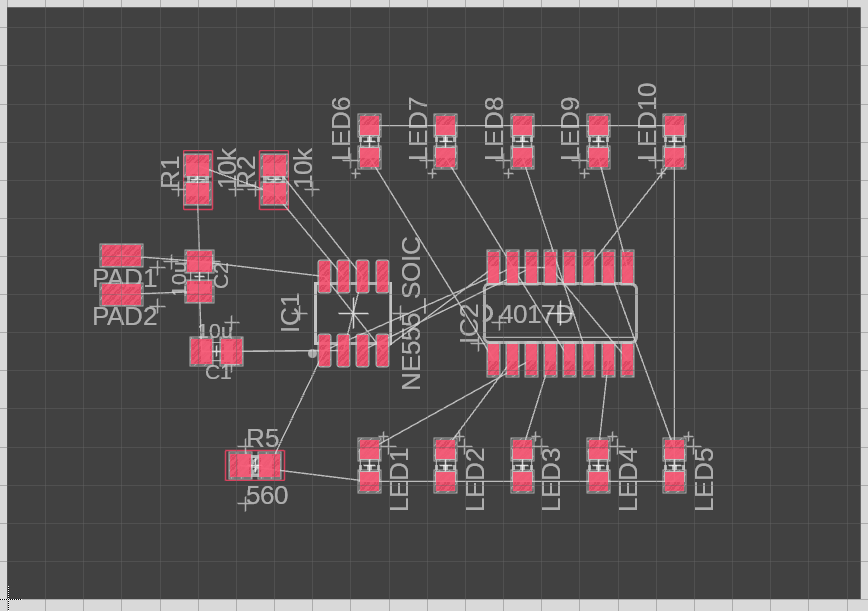Click the PAD1 solder pad
This screenshot has height=611, width=868.
point(121,256)
